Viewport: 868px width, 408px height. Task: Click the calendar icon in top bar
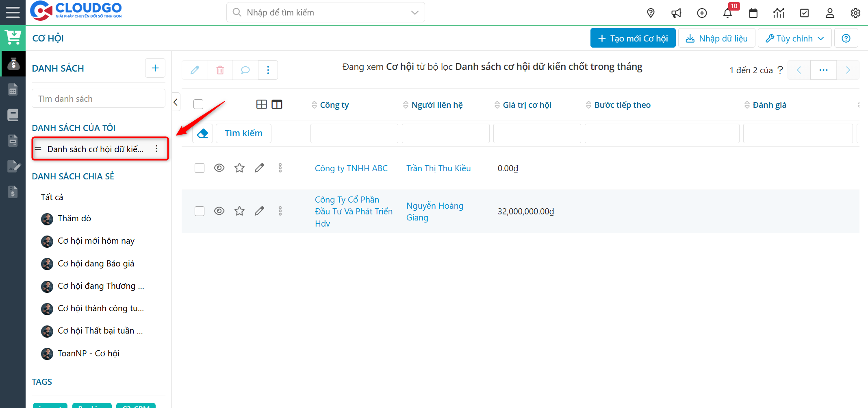click(753, 13)
